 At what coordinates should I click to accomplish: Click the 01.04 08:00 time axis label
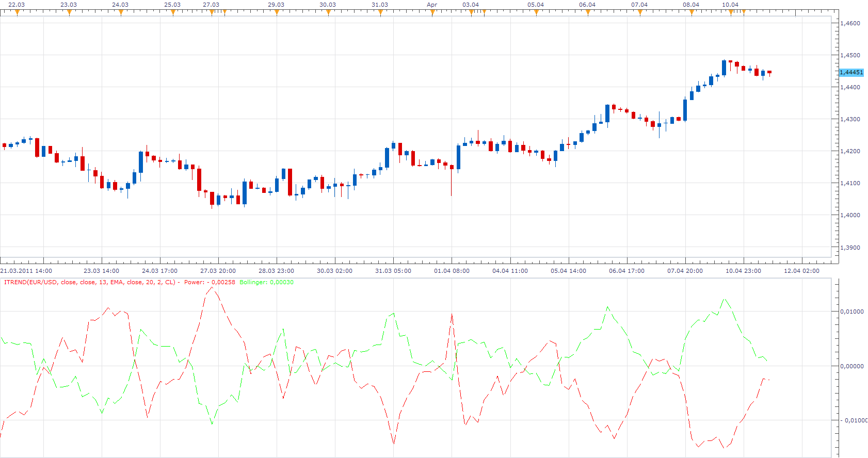[x=452, y=271]
